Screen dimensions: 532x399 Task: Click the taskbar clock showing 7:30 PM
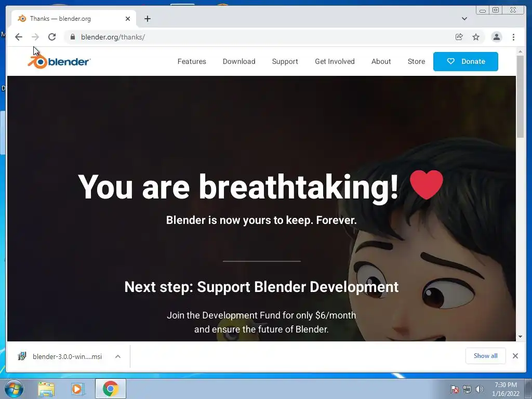[x=506, y=389]
